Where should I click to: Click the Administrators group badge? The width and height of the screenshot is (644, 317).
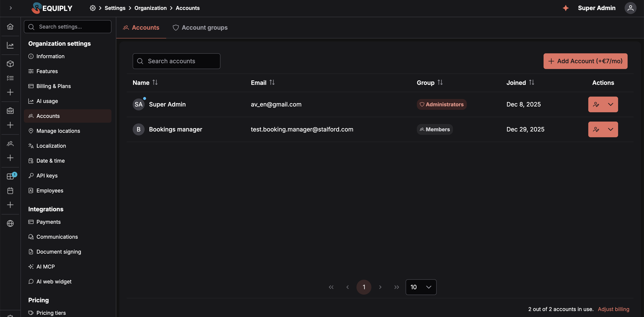point(441,104)
